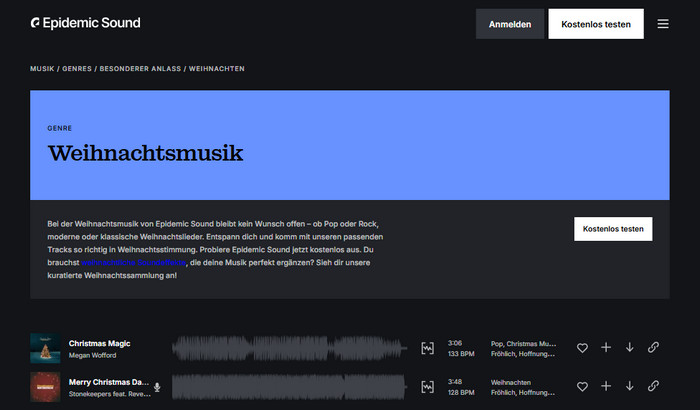Viewport: 700px width, 410px height.
Task: Click the Weihnachten genre tag
Action: tap(511, 382)
